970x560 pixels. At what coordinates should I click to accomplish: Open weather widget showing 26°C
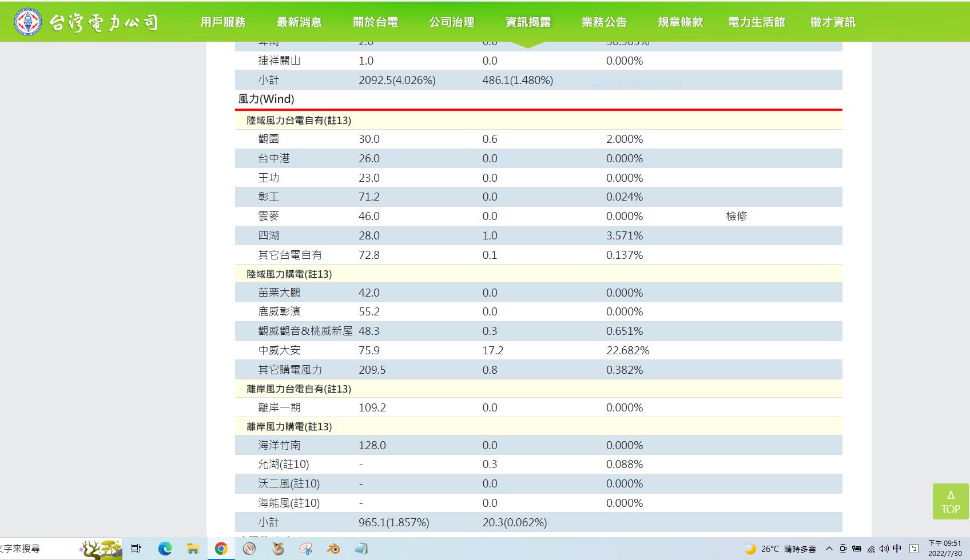tap(780, 549)
